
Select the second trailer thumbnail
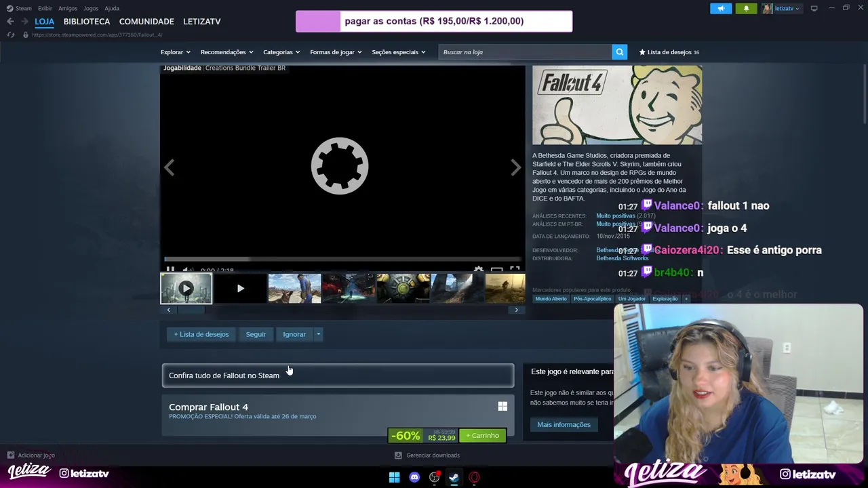coord(240,288)
